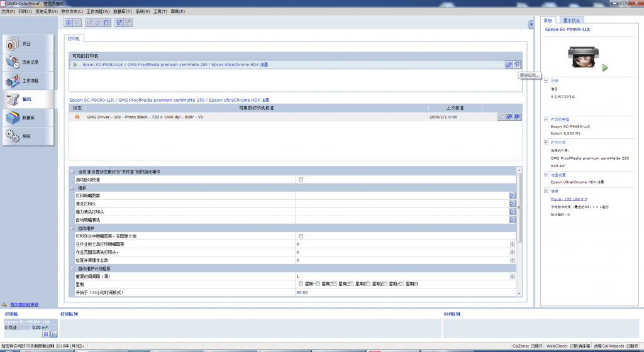Click play button in bottom printer queue panel

54,334
